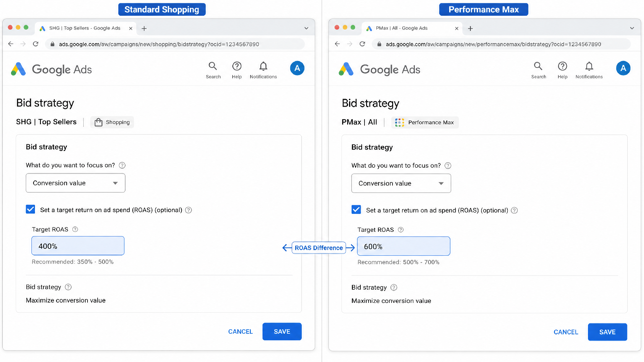The height and width of the screenshot is (362, 644).
Task: Open Conversion value dropdown in Standard Shopping window
Action: coord(76,183)
